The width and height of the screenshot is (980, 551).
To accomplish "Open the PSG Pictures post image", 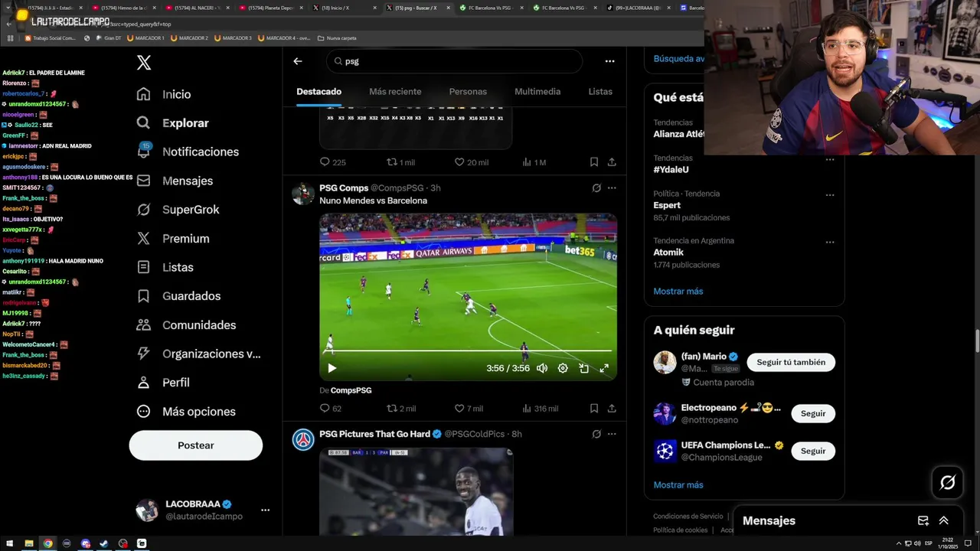I will click(416, 491).
